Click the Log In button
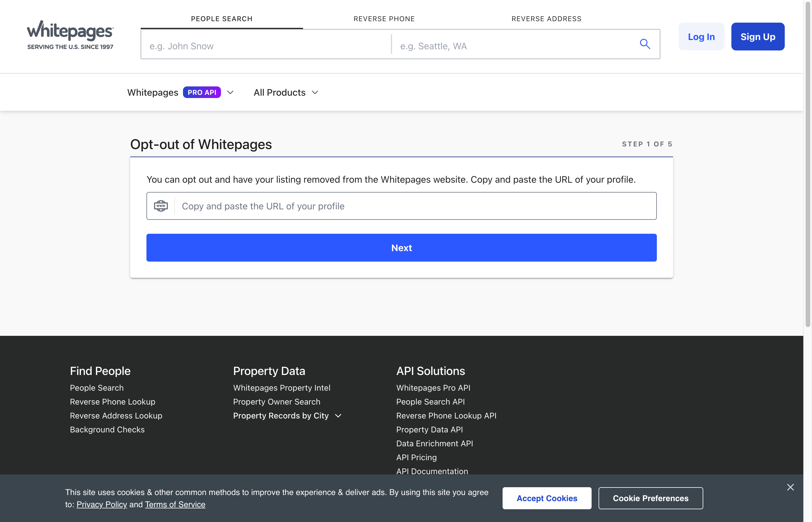Viewport: 812px width, 522px height. [701, 37]
